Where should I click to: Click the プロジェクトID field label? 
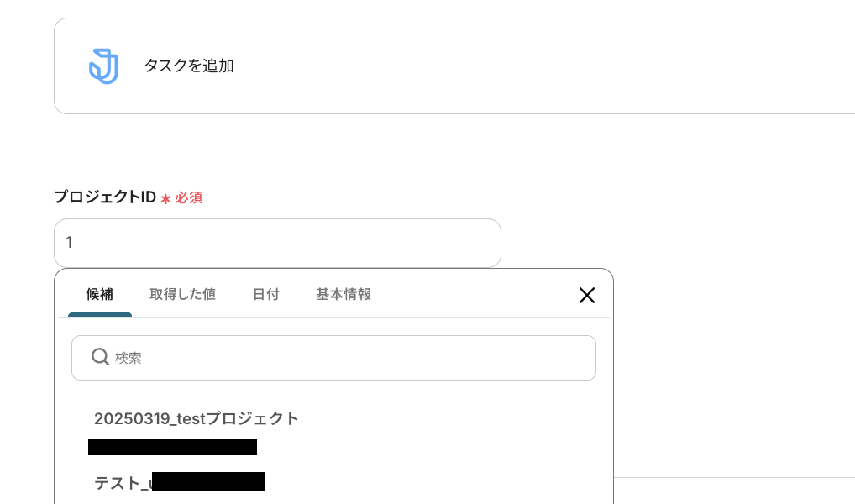click(105, 197)
